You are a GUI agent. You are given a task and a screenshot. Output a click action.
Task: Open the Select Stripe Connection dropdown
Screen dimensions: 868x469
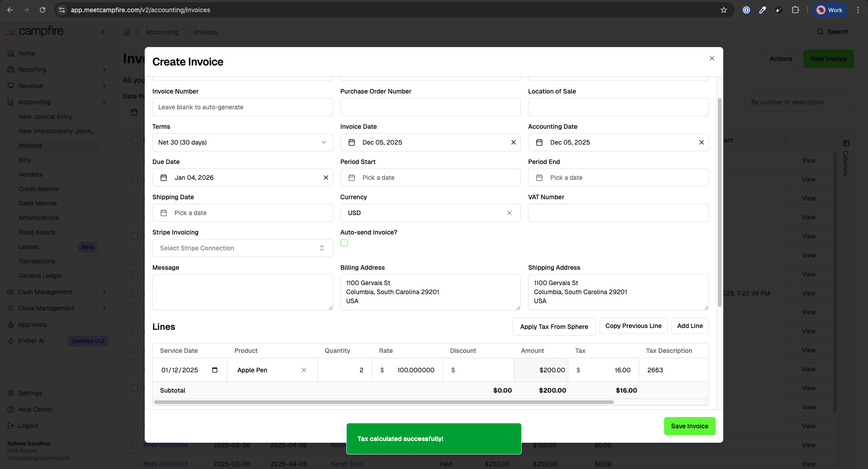click(242, 248)
